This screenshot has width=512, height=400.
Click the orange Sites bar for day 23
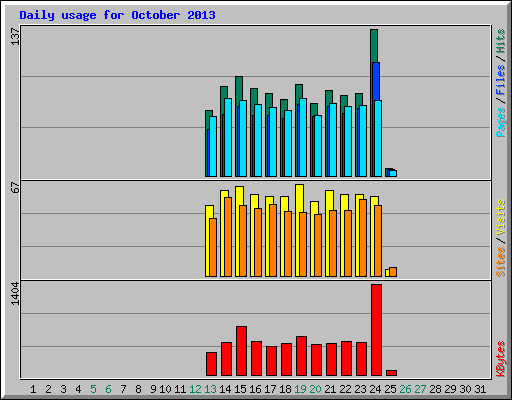[x=363, y=238]
